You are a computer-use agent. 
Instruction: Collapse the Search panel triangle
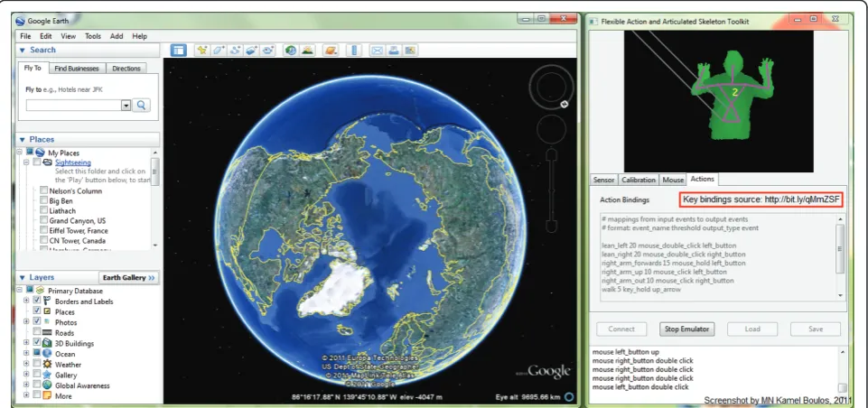[23, 50]
